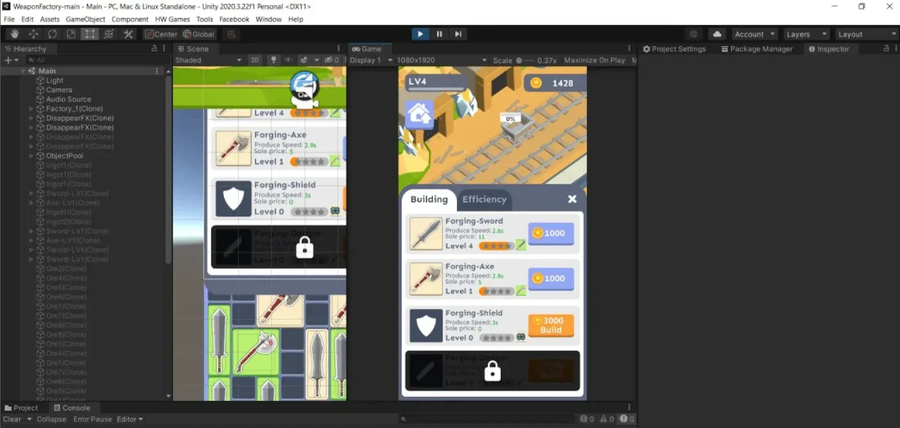Open the Shaded draw mode dropdown
Image resolution: width=900 pixels, height=428 pixels.
[x=208, y=60]
